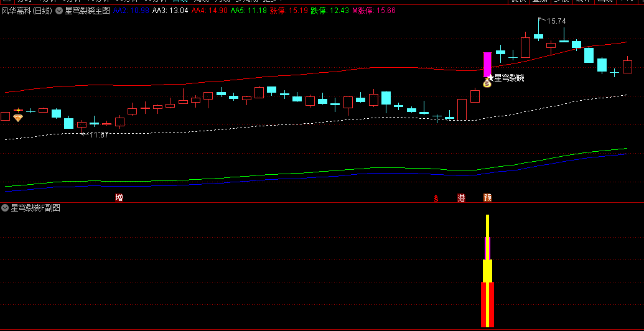Click the 跌停: 12.43 value
Viewport: 644px width, 331px height.
tap(330, 11)
